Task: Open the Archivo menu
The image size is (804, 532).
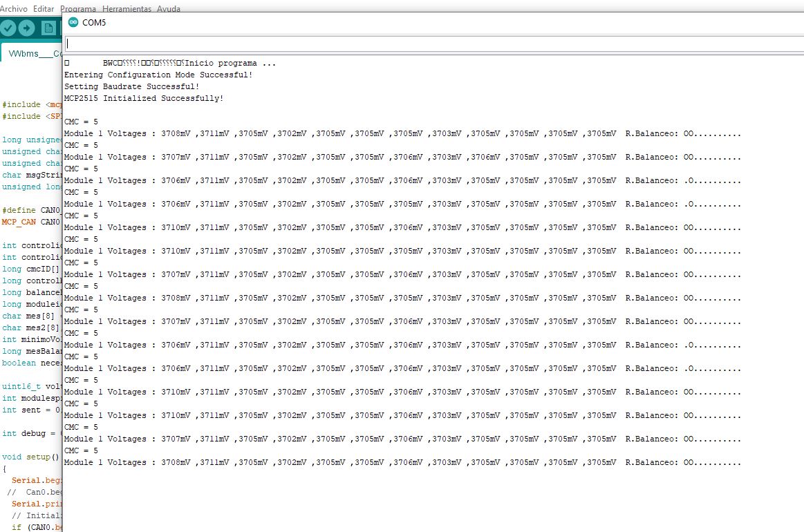Action: click(x=14, y=9)
